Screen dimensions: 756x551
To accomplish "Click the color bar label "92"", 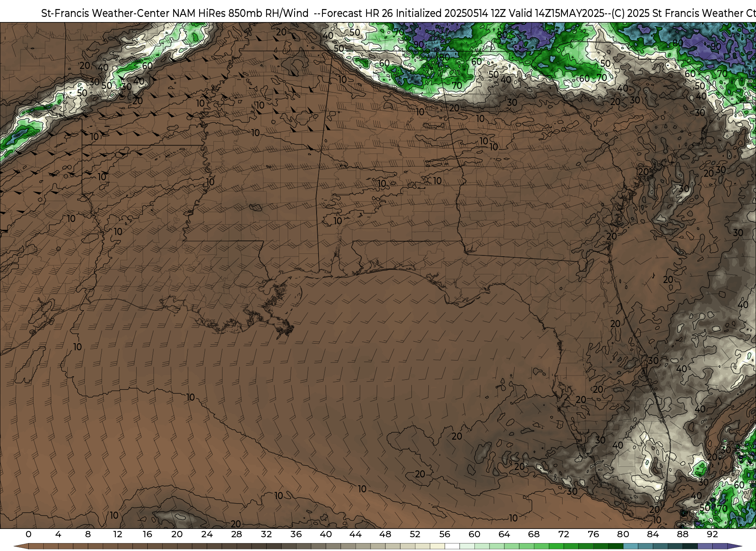I will click(712, 534).
